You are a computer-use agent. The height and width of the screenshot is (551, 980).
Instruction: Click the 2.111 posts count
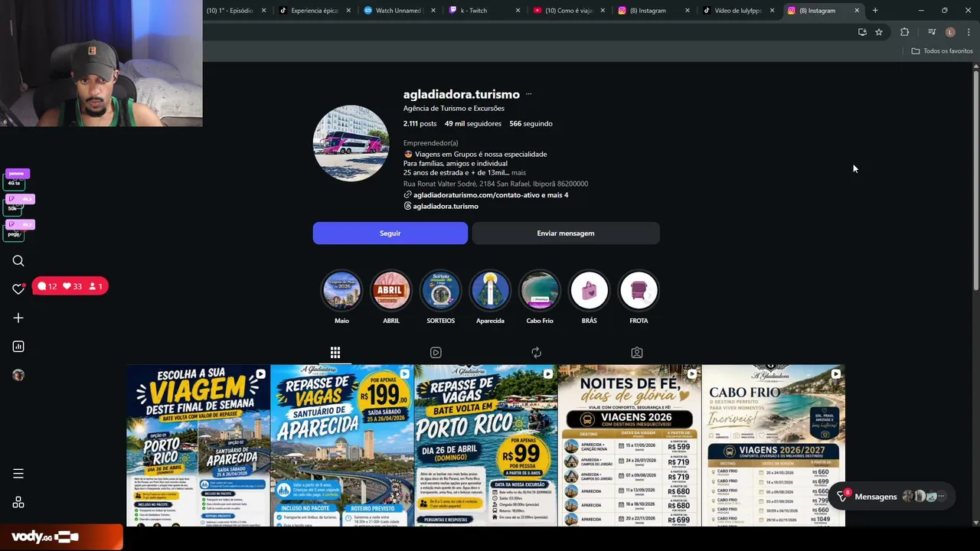click(420, 123)
